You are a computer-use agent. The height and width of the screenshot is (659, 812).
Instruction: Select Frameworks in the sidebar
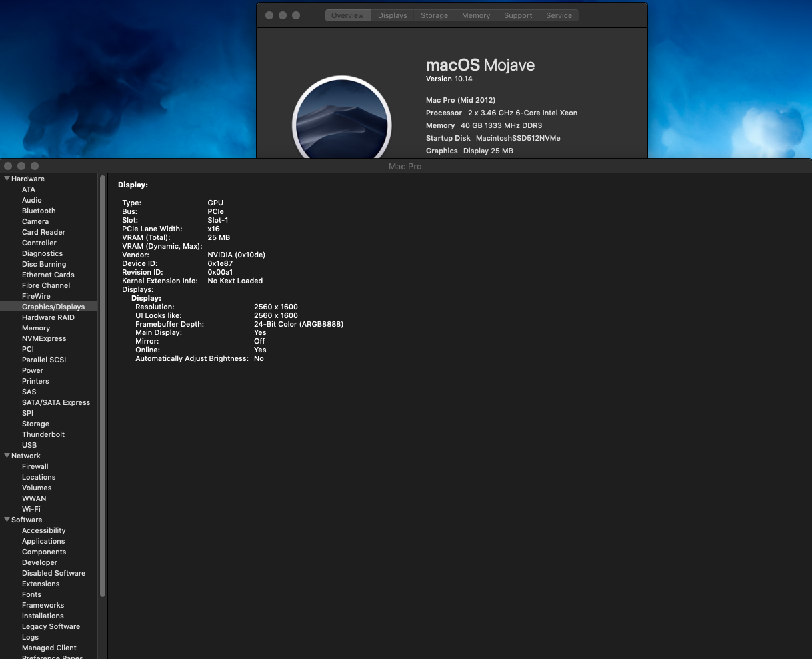[x=43, y=605]
